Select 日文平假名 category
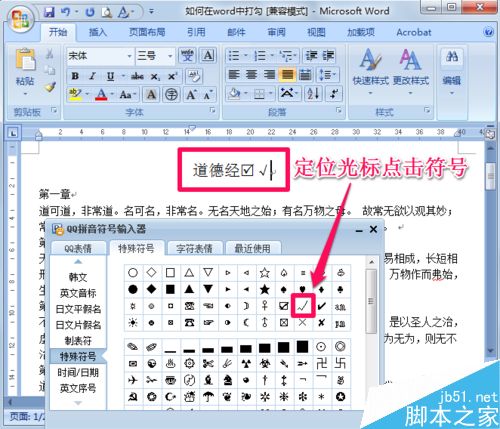The height and width of the screenshot is (429, 500). coord(78,309)
